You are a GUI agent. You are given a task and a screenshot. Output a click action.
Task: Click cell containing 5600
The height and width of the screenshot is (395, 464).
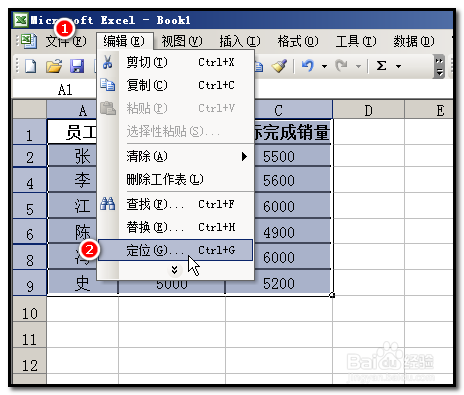pyautogui.click(x=293, y=180)
